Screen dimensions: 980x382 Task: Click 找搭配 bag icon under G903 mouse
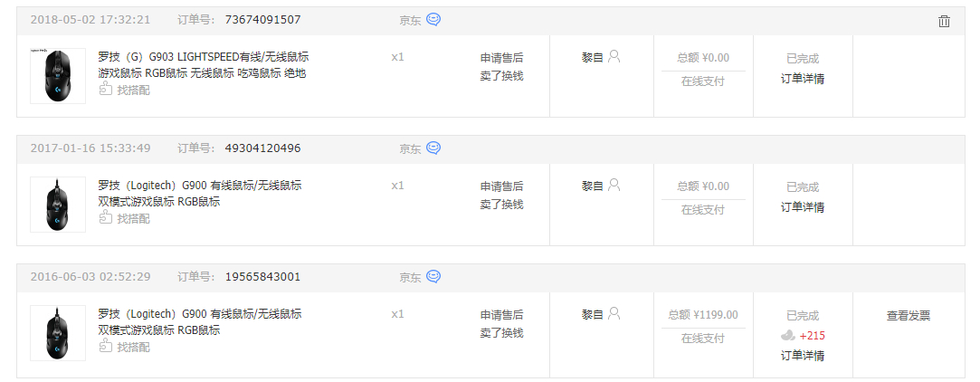(x=105, y=90)
